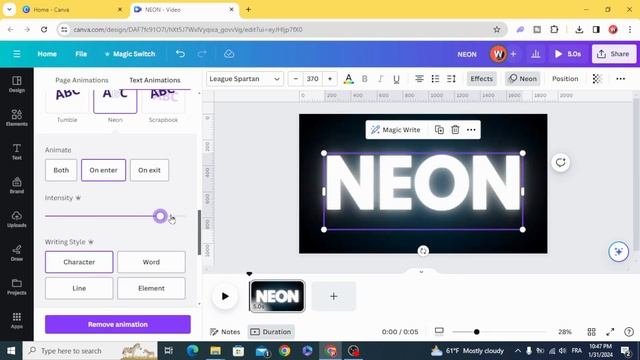Open the grid view of pages
Screen dimensions: 640x360
[x=591, y=332]
